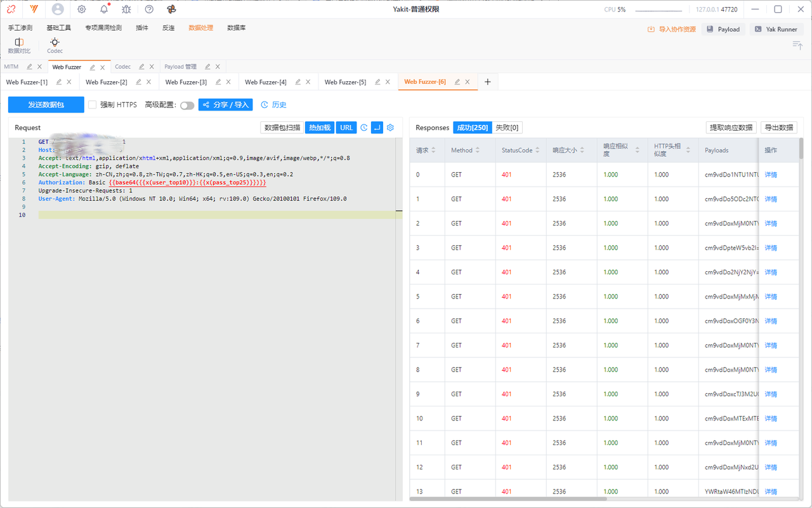Open the 基础工具 menu

[x=58, y=28]
